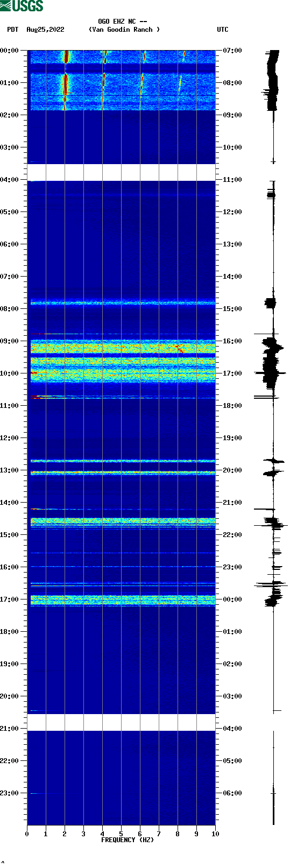This screenshot has width=297, height=868.
Task: Click the 'UTC' timezone label
Action: (x=223, y=30)
